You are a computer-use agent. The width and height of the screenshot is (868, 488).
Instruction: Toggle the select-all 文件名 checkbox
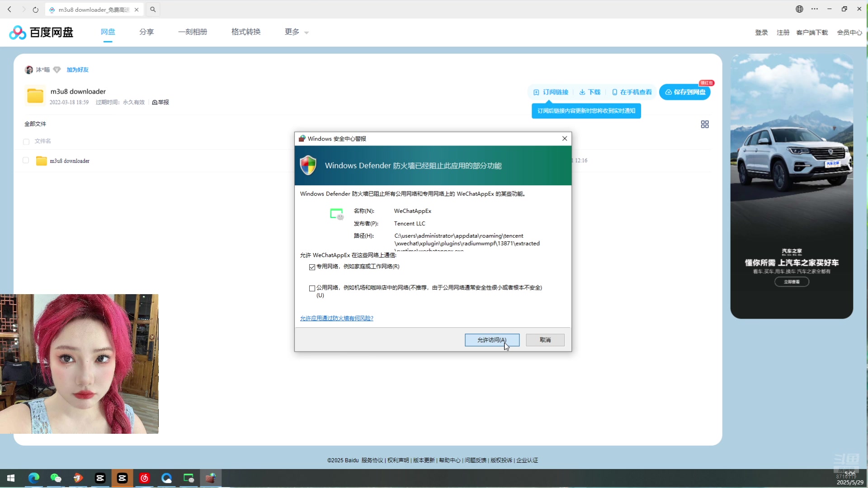(26, 141)
